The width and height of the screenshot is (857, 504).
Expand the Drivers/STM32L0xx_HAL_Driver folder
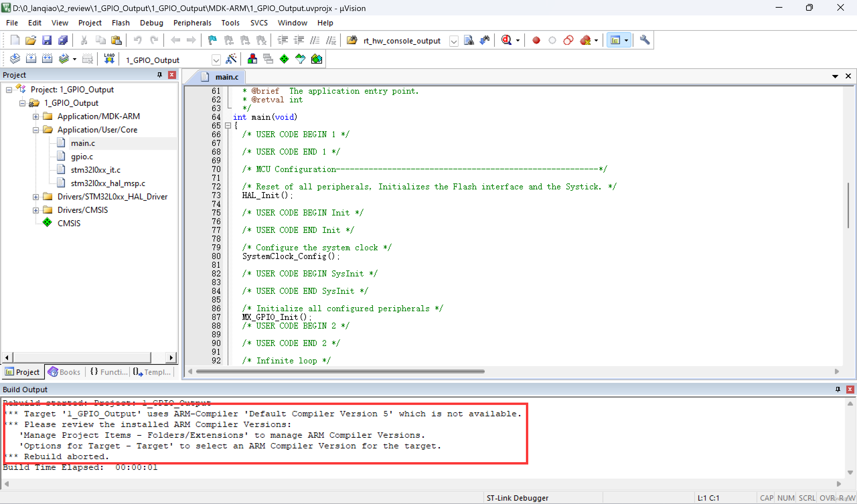[x=36, y=197]
